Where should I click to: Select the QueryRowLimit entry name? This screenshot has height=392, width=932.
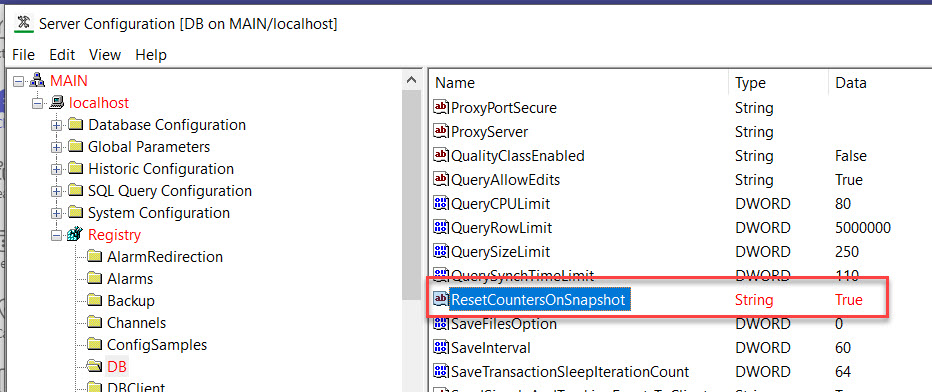502,228
